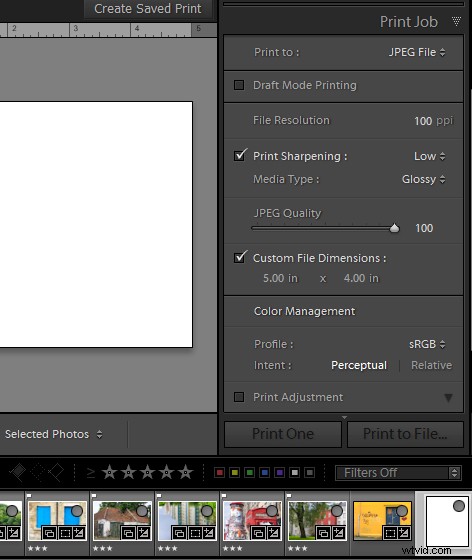Click crop badge on blue doors thumbnail
This screenshot has height=560, width=472.
[65, 534]
